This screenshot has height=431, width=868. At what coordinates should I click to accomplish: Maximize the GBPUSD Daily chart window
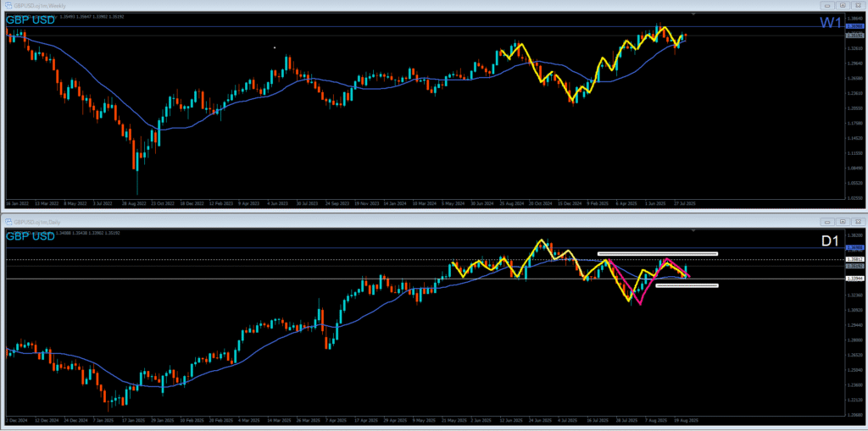tap(842, 221)
